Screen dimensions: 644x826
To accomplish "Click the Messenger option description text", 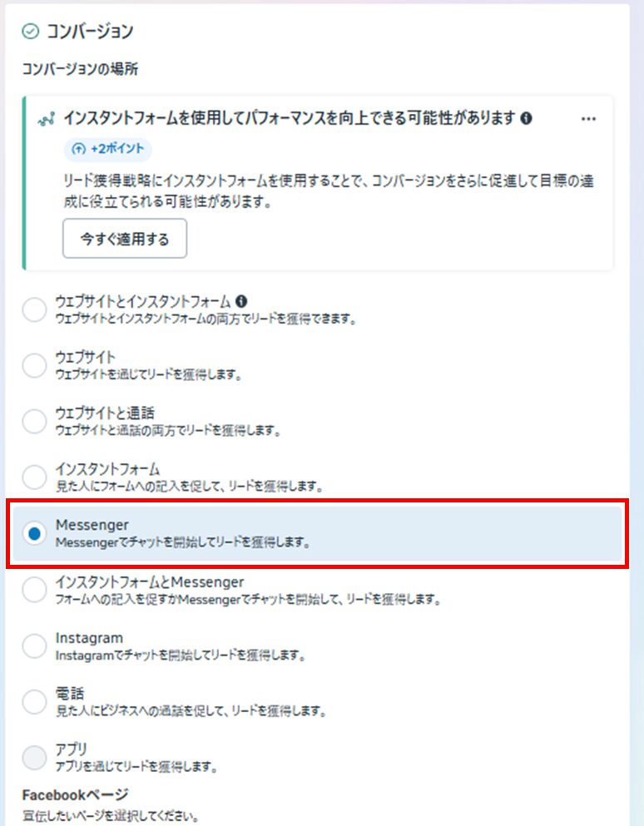I will [183, 542].
